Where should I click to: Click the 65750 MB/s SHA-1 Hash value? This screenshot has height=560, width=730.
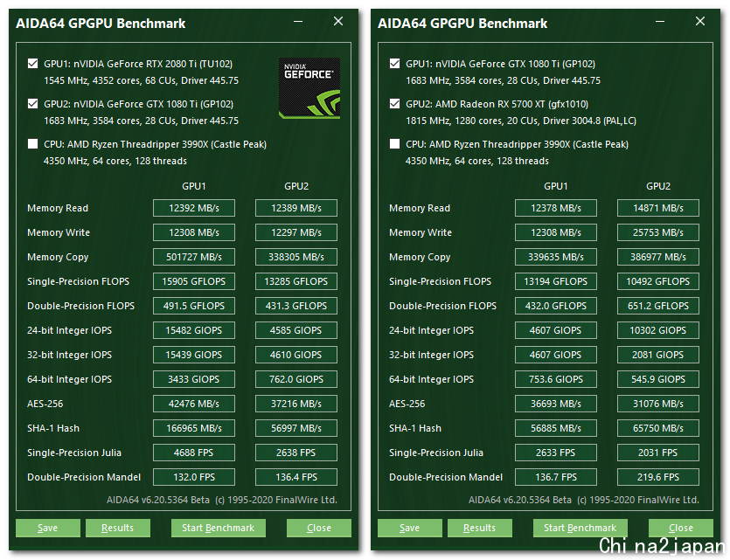click(x=657, y=428)
